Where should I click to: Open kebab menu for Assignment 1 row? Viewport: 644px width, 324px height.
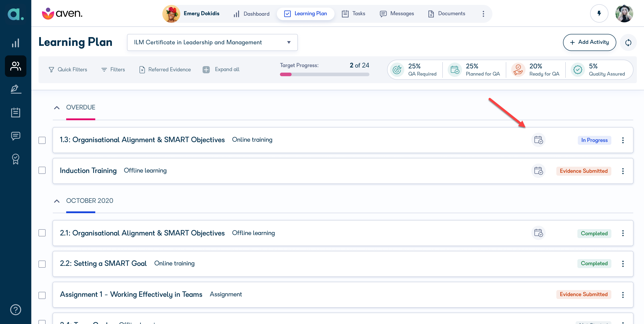[x=623, y=295]
